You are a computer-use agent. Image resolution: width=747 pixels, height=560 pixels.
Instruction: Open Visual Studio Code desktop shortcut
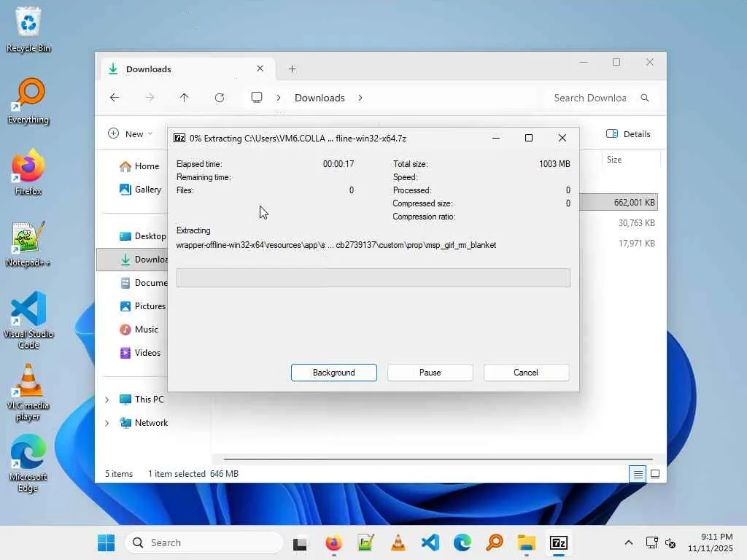[28, 320]
